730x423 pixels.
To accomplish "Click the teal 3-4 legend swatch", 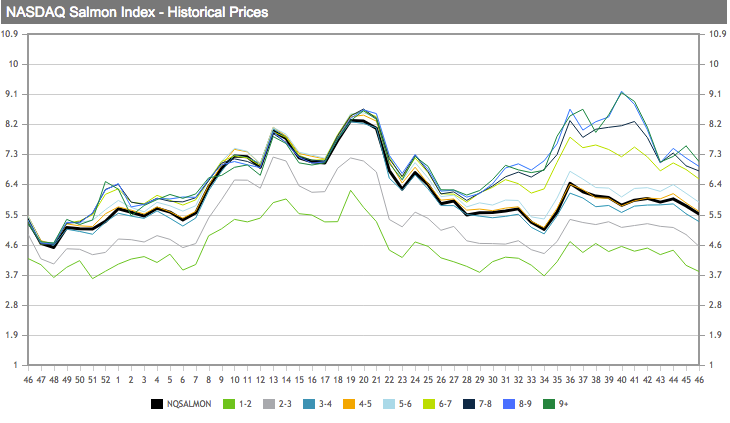I will pos(309,404).
